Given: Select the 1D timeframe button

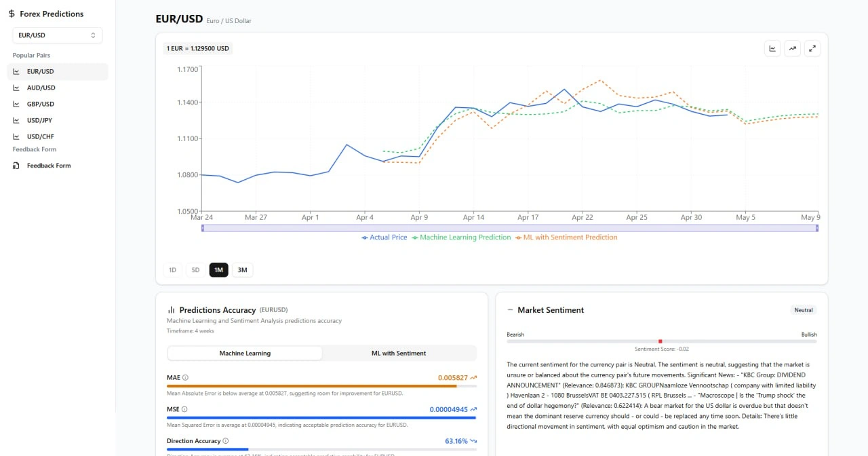Looking at the screenshot, I should point(172,269).
